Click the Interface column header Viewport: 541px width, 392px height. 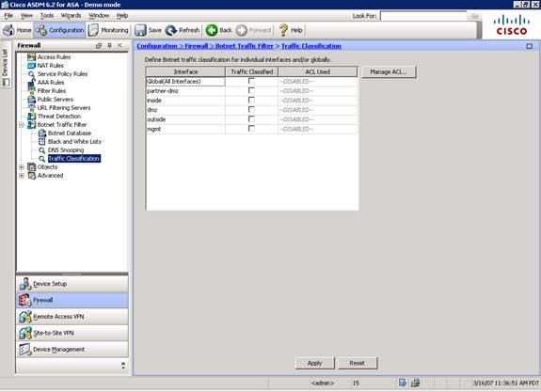point(185,71)
